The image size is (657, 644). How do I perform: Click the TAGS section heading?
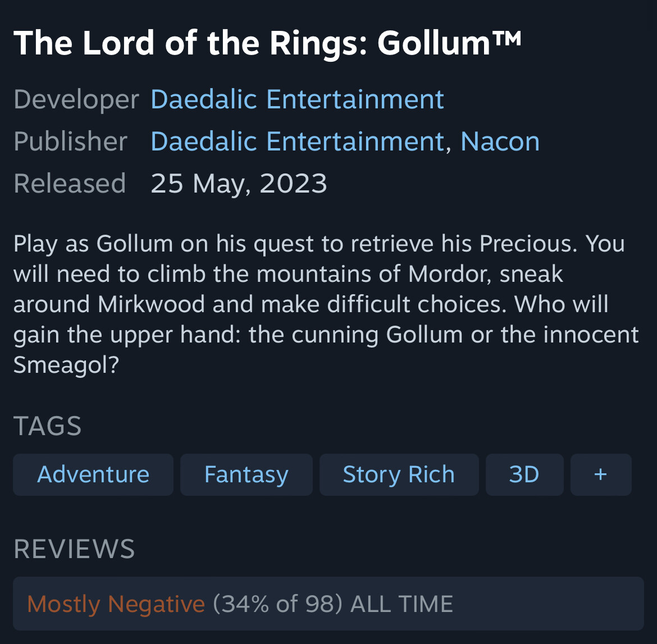pos(48,426)
